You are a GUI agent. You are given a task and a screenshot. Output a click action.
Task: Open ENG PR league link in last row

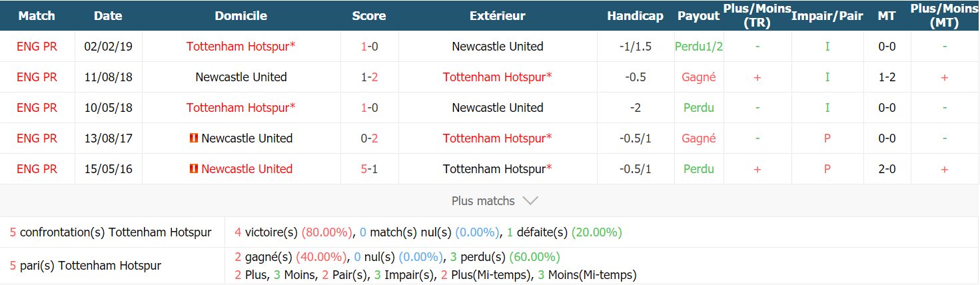(37, 169)
